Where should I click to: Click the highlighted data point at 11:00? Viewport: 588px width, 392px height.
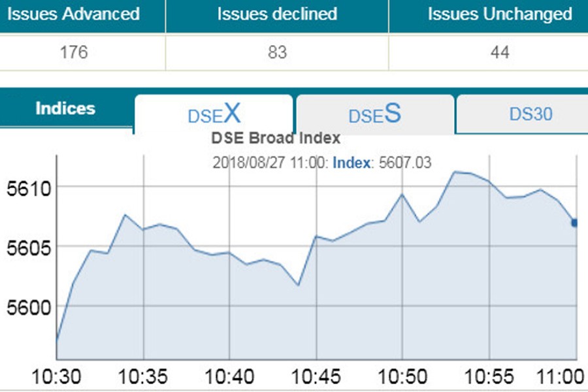coord(575,223)
